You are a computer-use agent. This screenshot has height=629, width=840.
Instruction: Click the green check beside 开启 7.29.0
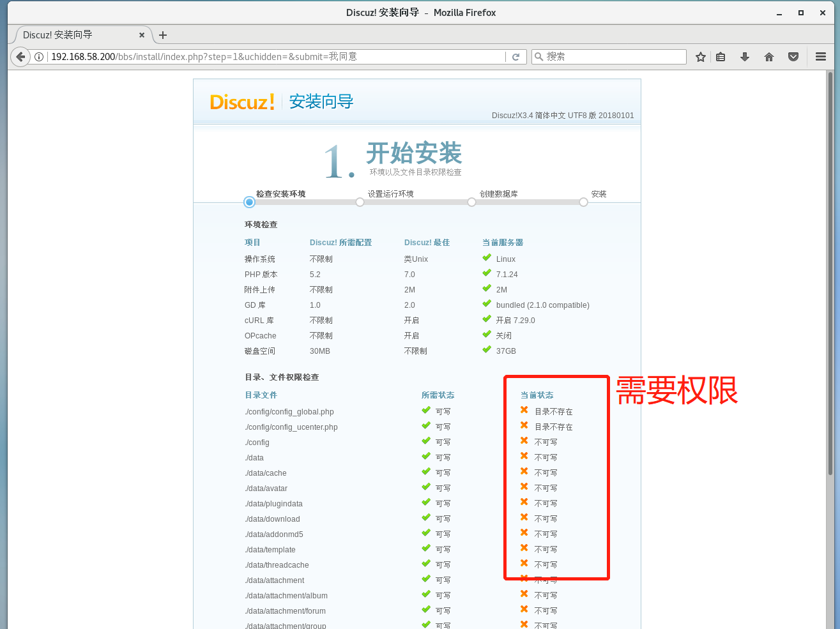(x=487, y=319)
